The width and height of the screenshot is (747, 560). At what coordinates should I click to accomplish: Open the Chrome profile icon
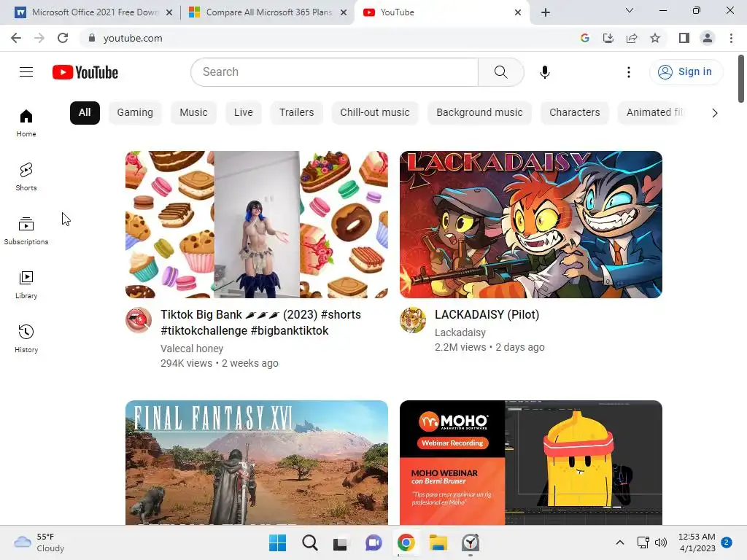(x=708, y=38)
